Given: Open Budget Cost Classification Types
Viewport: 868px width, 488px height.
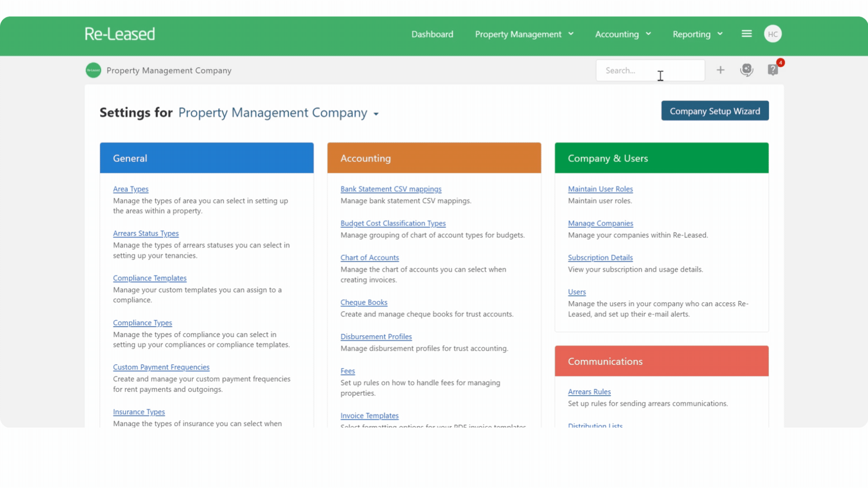Looking at the screenshot, I should coord(393,223).
